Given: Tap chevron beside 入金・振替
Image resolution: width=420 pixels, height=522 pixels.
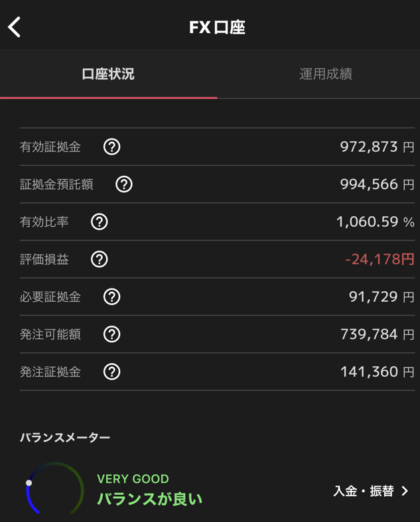Looking at the screenshot, I should [x=405, y=491].
